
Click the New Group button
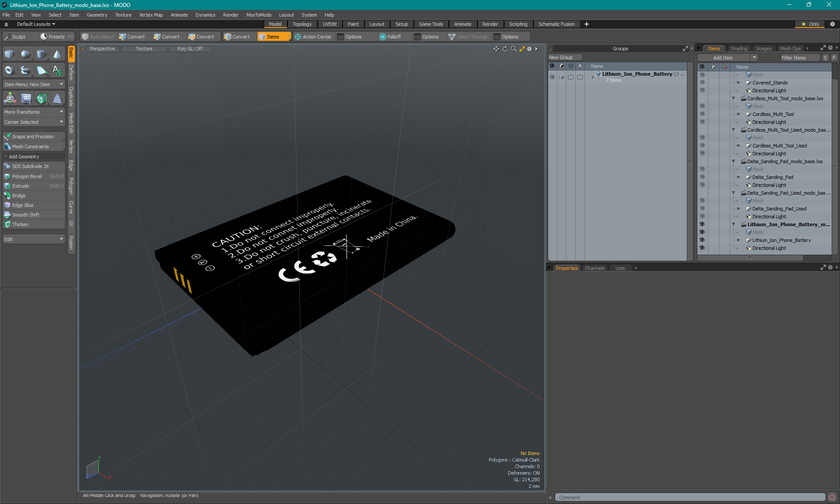[x=565, y=57]
